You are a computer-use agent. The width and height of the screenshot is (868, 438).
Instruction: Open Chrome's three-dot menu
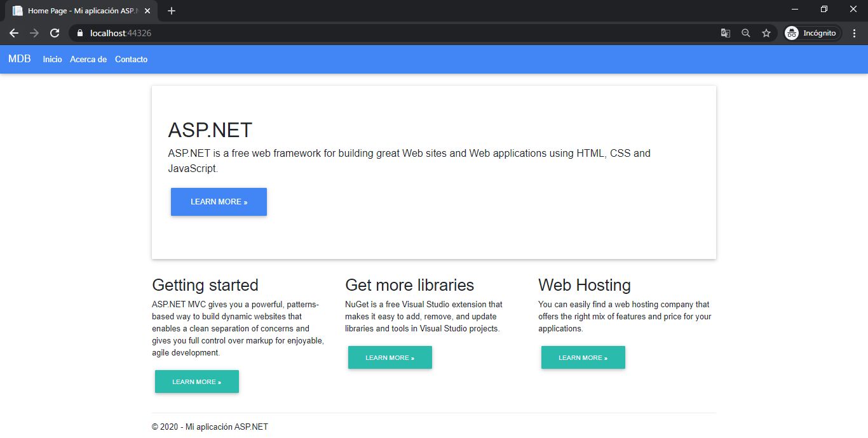855,33
